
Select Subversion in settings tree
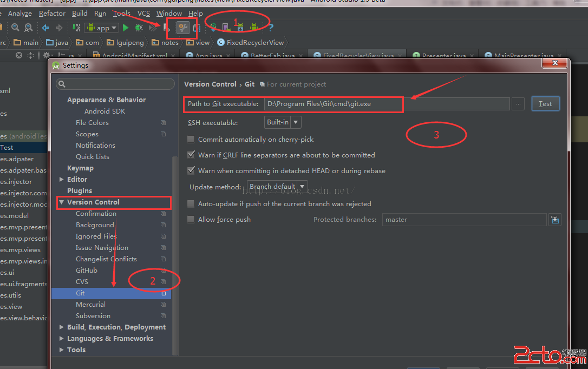click(x=93, y=316)
